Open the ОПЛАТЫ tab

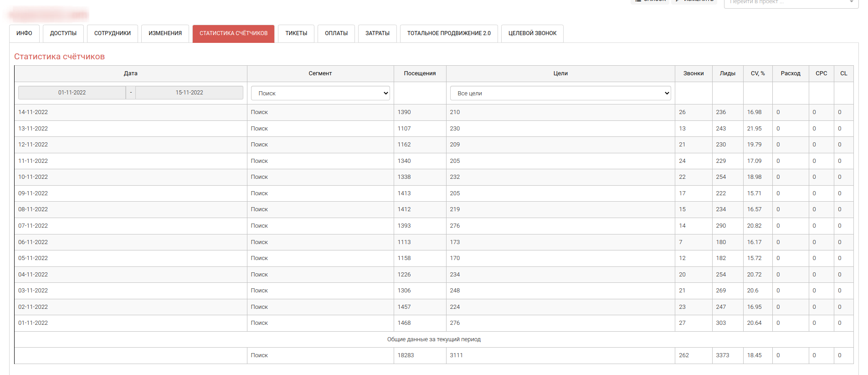click(336, 33)
